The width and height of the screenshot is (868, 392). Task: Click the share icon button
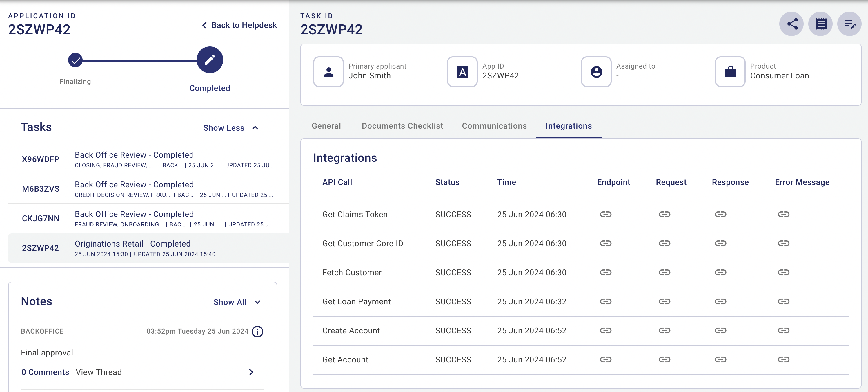(x=791, y=24)
